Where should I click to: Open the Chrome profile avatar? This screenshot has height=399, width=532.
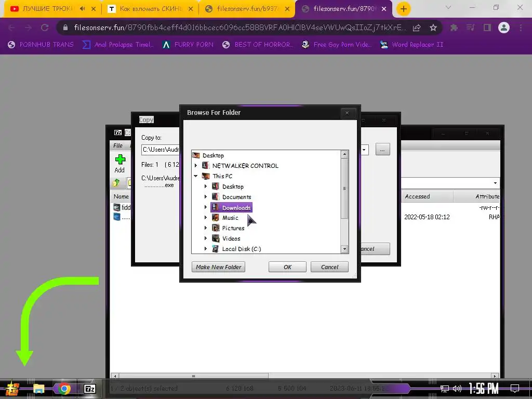[x=504, y=28]
